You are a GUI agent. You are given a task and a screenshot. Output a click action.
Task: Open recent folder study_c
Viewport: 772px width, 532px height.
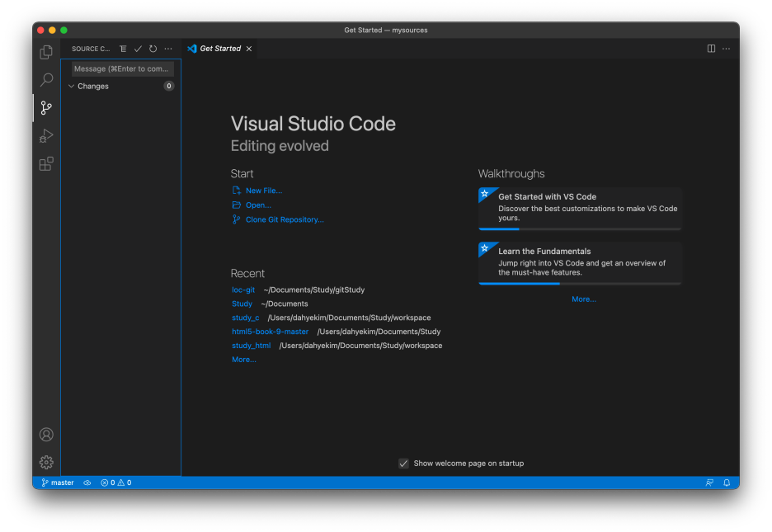click(x=245, y=318)
